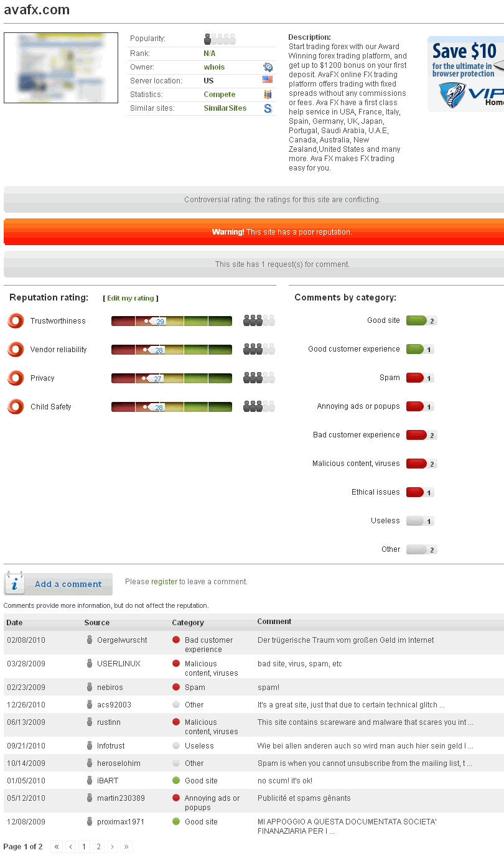
Task: Click the Malicious content, viruses category pill
Action: [x=421, y=464]
